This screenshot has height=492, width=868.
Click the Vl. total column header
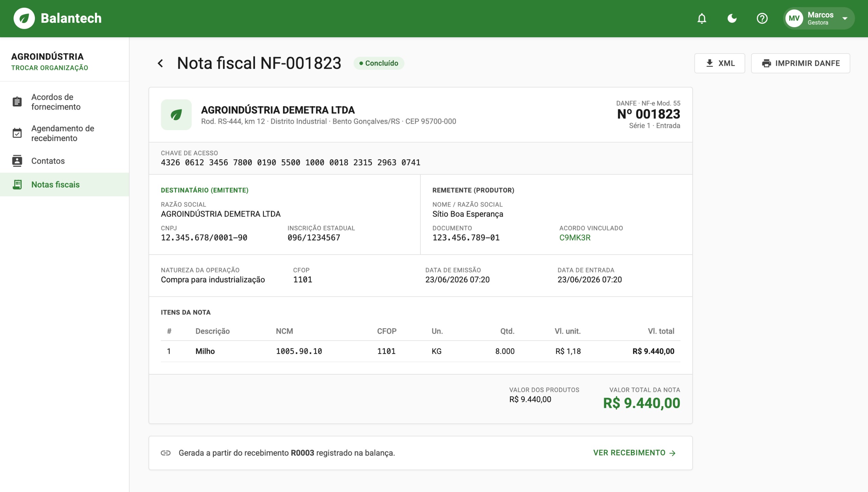click(661, 331)
